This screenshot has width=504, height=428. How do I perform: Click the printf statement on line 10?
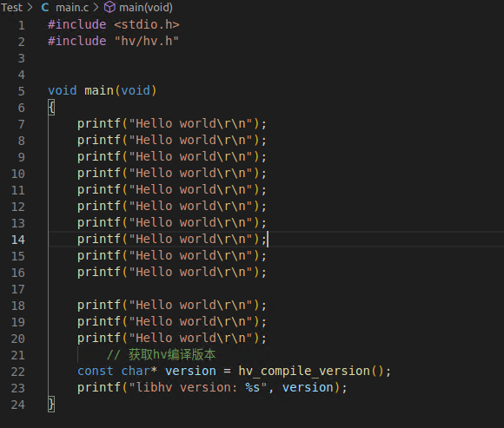point(172,173)
